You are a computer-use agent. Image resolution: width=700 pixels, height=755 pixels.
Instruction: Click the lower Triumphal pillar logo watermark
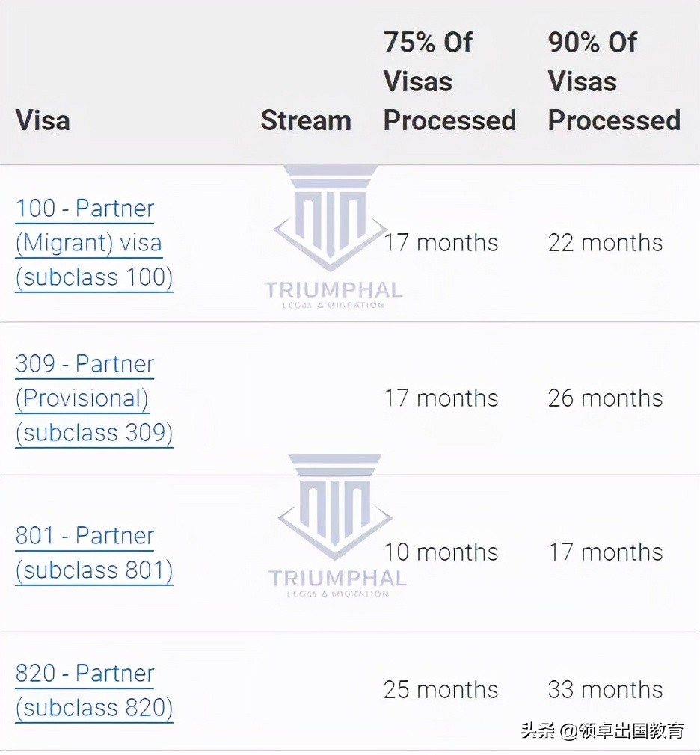[335, 507]
